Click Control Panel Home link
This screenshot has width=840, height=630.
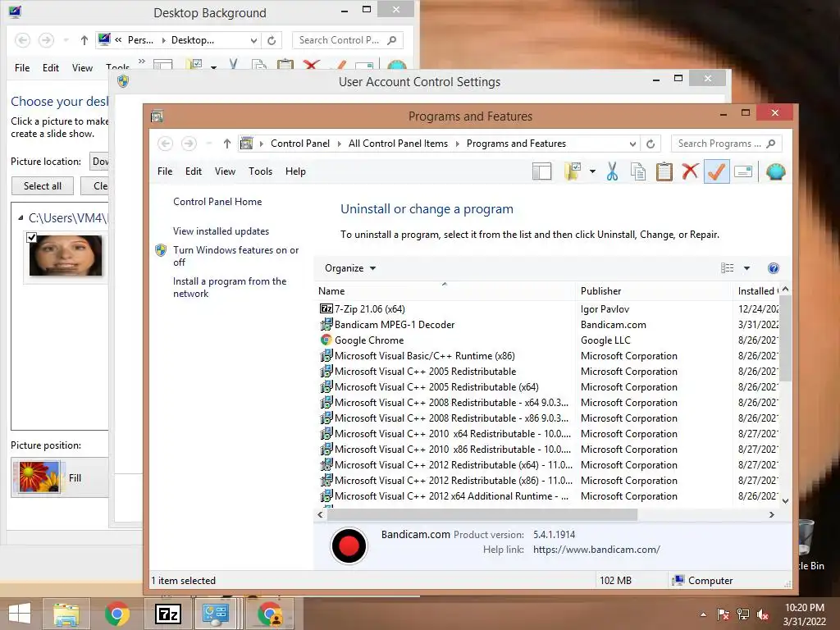217,202
